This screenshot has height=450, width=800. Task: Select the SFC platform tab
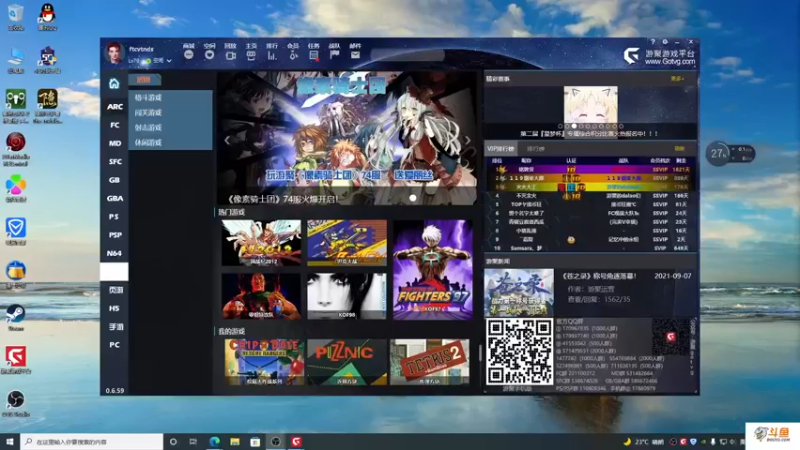(114, 162)
